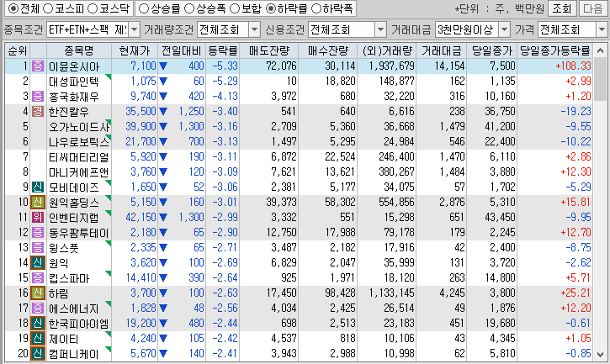Click the 매도잔량 column header
Viewport: 610px width, 364px height.
[x=269, y=50]
